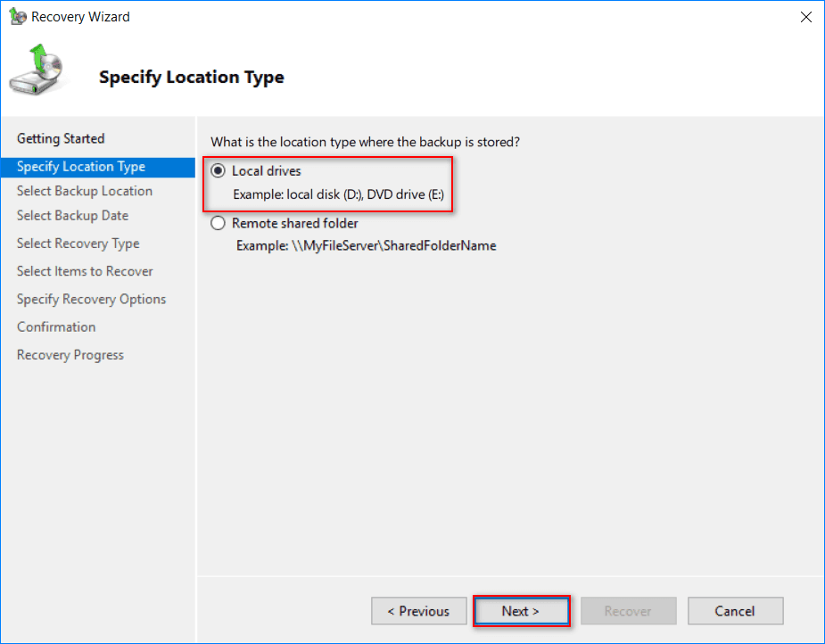Click the greyed-out Recover button
This screenshot has height=644, width=825.
[x=628, y=611]
